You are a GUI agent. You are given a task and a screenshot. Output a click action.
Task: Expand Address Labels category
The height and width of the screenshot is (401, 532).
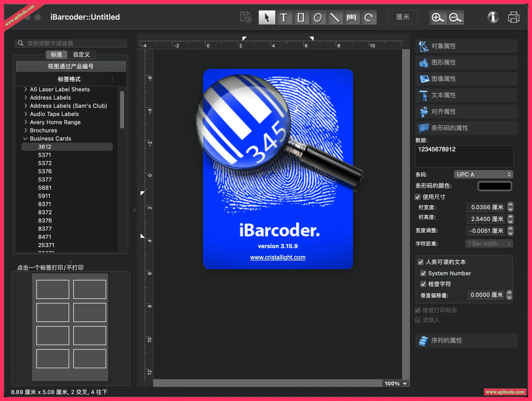[26, 98]
